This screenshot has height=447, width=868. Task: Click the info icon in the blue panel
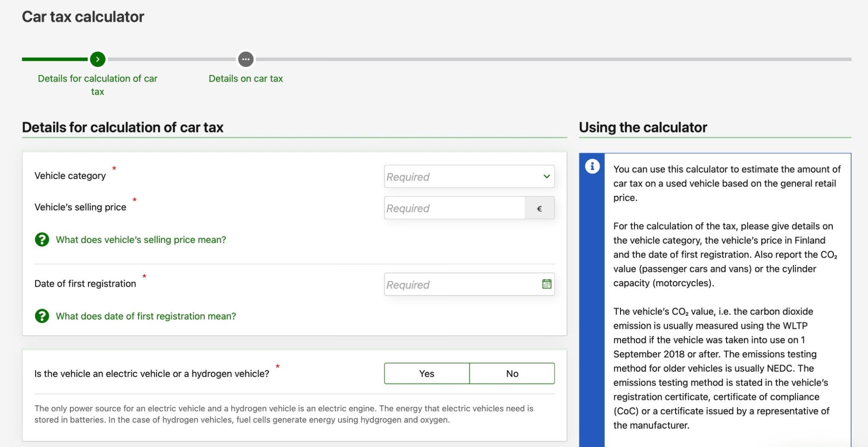coord(592,166)
